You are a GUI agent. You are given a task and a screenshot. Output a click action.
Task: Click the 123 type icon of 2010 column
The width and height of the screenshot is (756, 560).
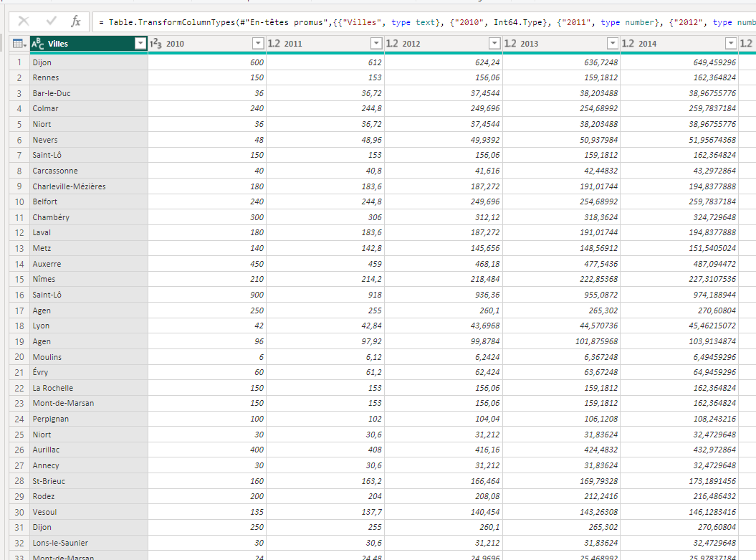pyautogui.click(x=155, y=44)
